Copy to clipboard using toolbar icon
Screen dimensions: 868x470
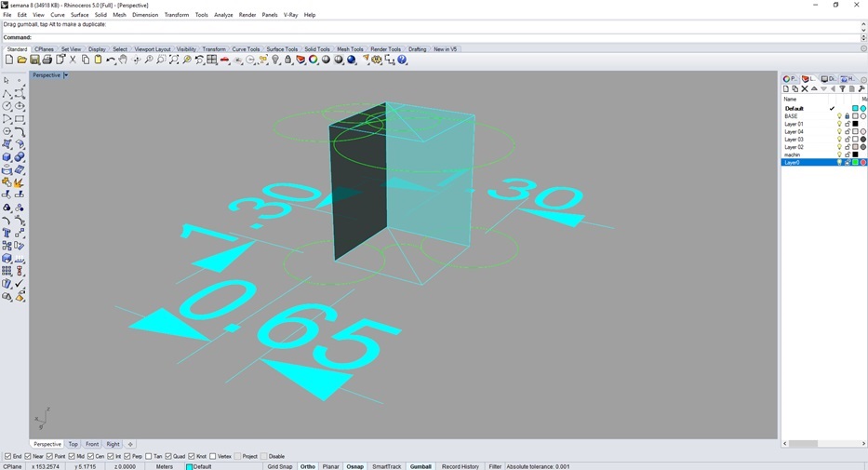click(x=86, y=60)
